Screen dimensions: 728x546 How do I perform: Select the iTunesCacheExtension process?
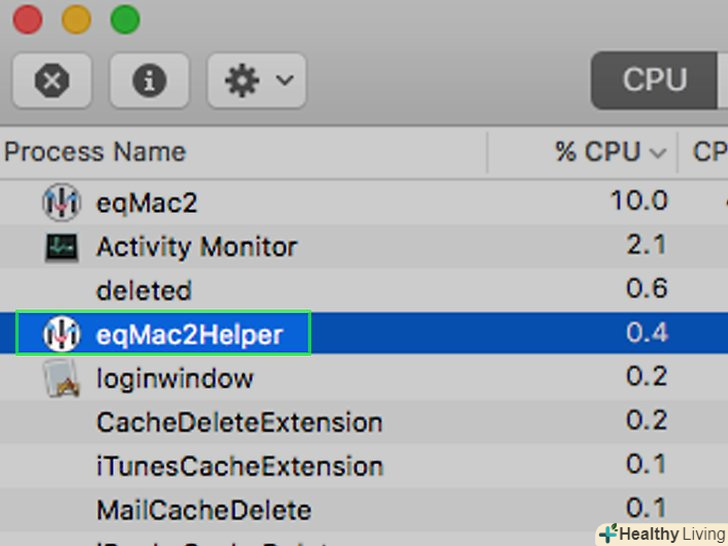[239, 467]
